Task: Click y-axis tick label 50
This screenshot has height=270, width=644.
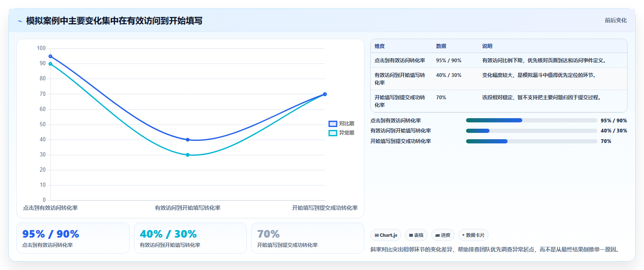Action: 43,124
